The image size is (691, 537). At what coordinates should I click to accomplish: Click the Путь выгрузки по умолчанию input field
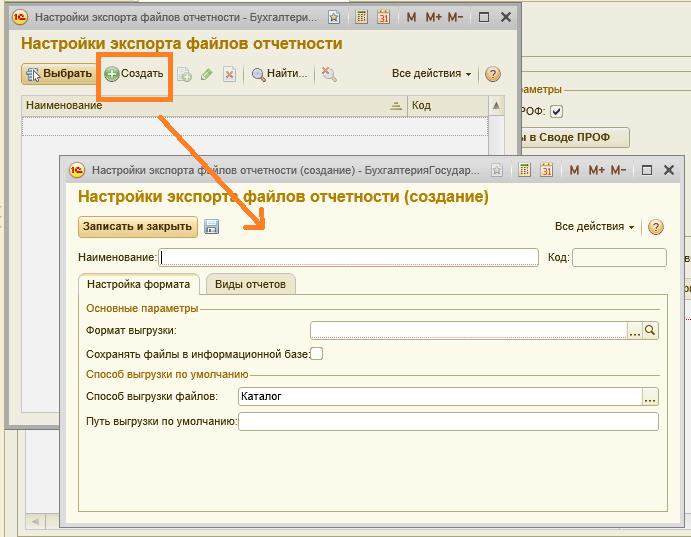pyautogui.click(x=448, y=422)
